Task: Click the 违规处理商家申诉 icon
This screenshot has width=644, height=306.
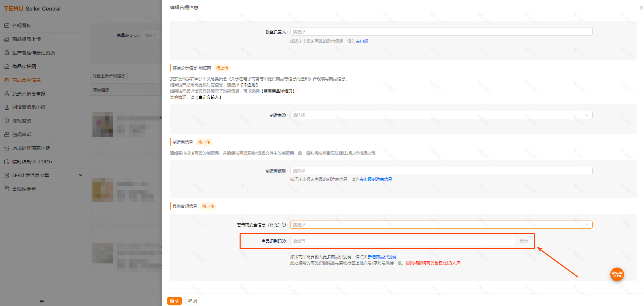Action: (7, 148)
